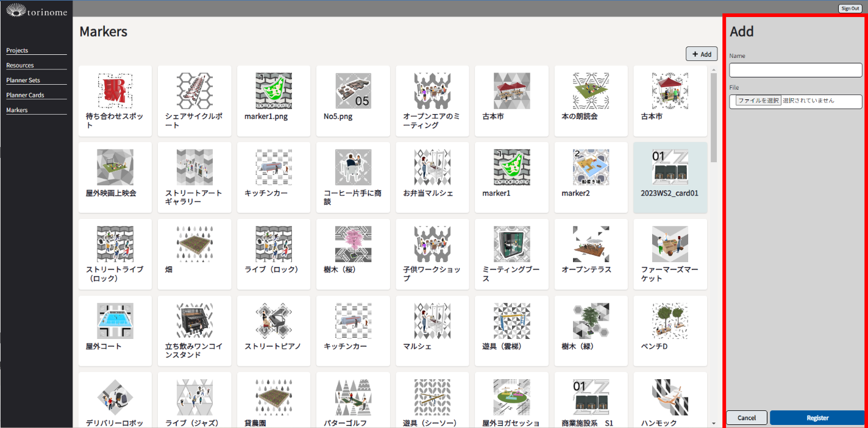Select the シェアサイクルポート marker icon

tap(194, 91)
